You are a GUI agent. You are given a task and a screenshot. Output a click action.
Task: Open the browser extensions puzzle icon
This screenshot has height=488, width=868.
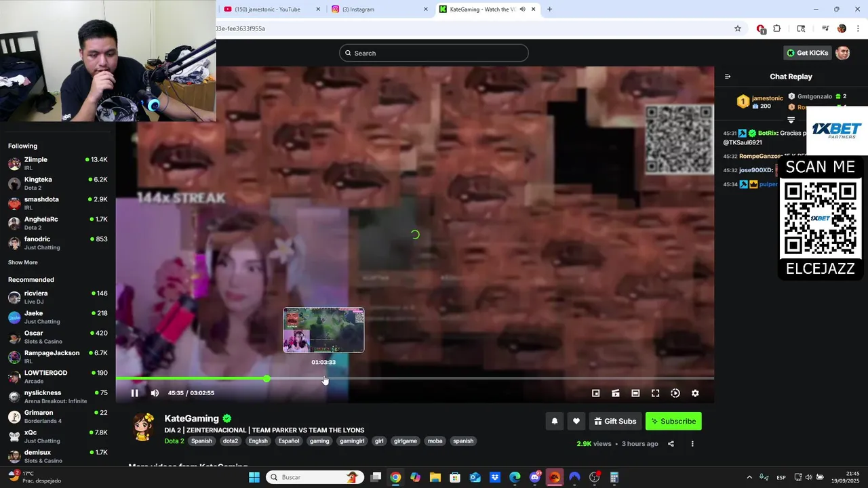777,28
